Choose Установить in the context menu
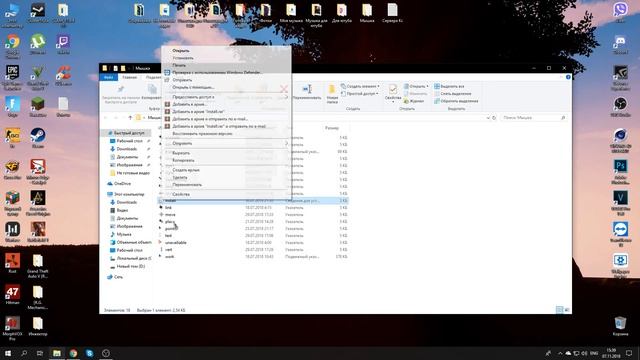640x360 pixels. 183,58
